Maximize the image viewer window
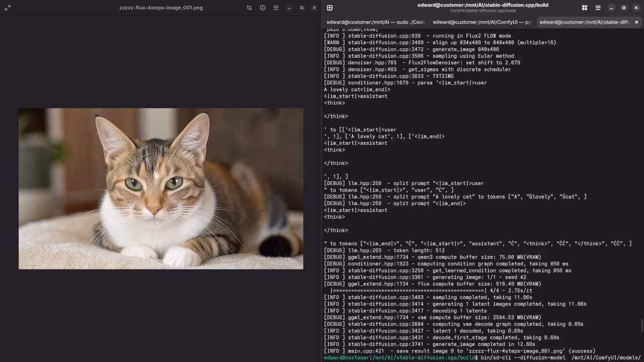Viewport: 644px width, 362px height. (302, 8)
